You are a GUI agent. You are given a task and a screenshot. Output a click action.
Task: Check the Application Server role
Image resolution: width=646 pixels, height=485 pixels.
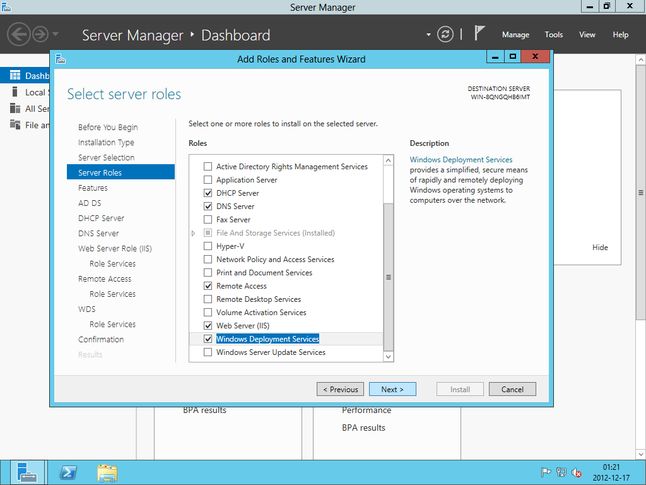coord(208,180)
